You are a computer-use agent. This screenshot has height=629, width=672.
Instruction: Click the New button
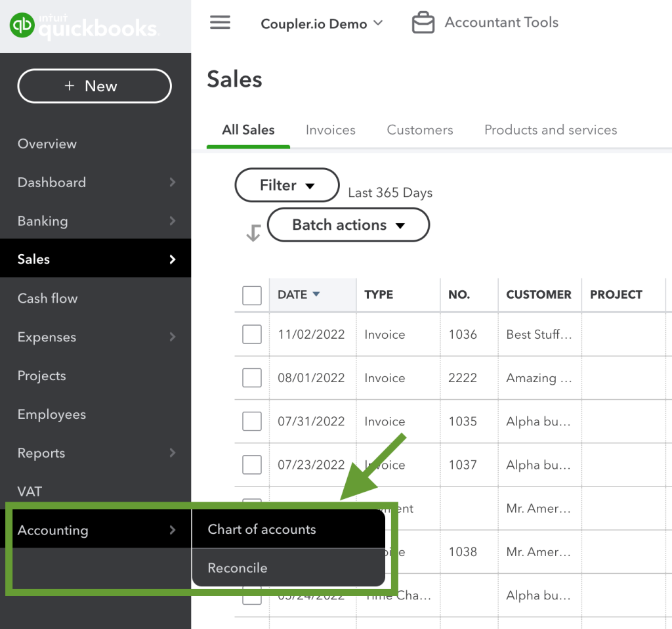94,85
